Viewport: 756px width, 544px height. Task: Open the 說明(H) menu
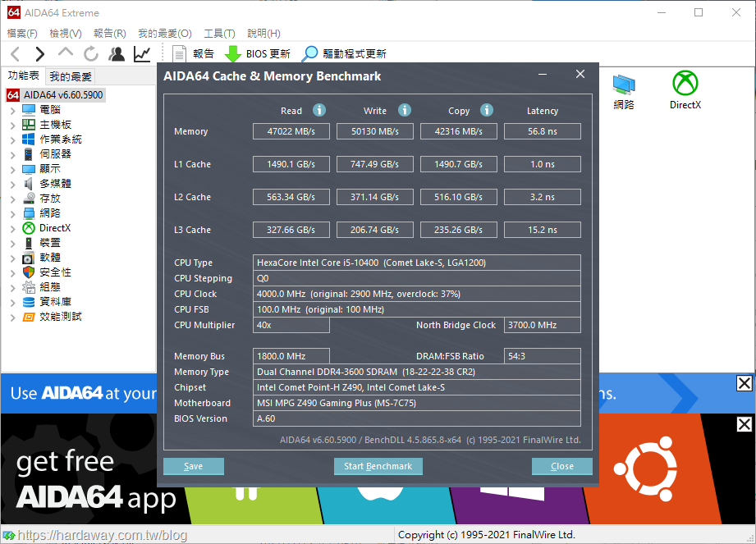pyautogui.click(x=263, y=34)
